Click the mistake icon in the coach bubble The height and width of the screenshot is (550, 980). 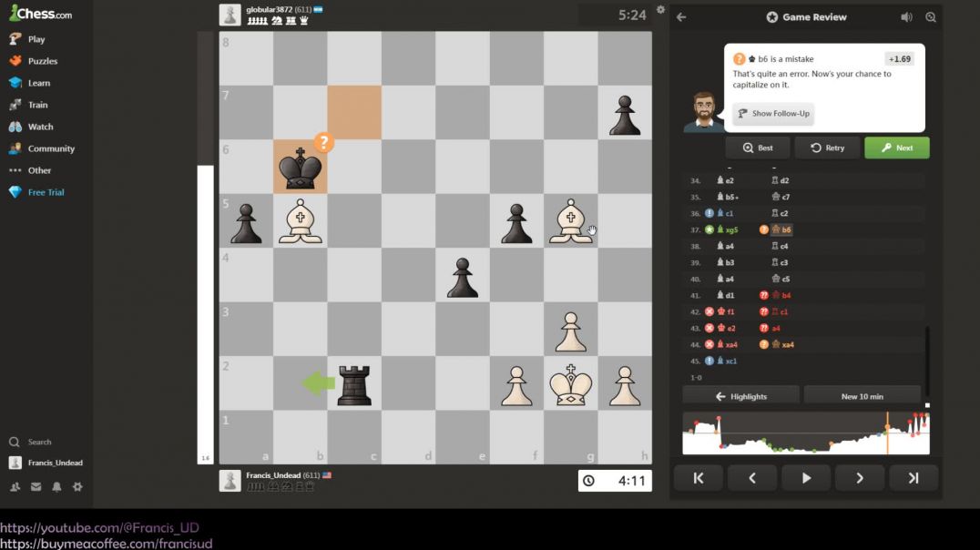[x=739, y=59]
